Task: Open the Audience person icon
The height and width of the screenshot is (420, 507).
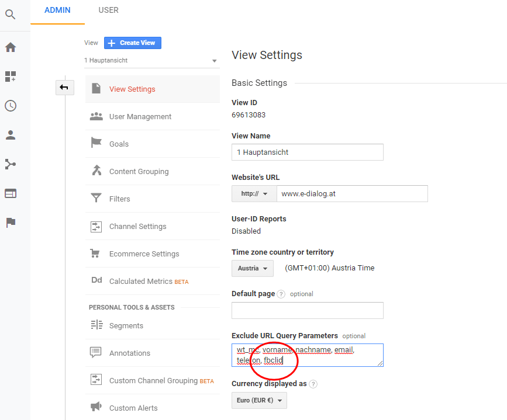Action: click(11, 135)
